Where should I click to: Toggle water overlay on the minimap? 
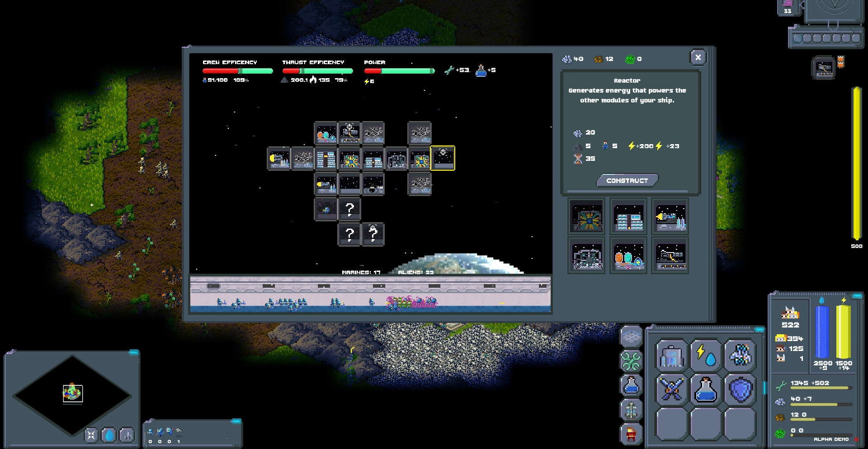[x=109, y=435]
